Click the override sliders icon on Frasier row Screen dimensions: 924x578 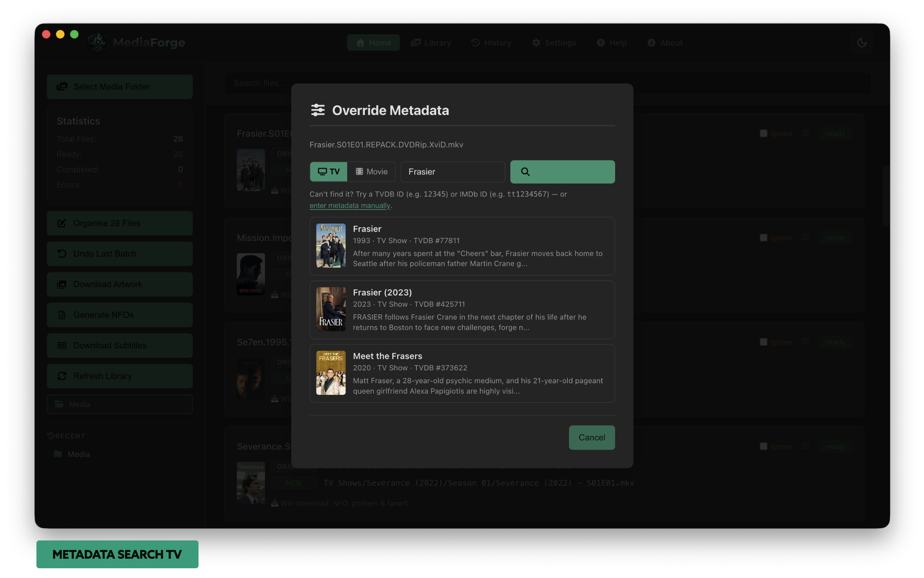pos(805,133)
